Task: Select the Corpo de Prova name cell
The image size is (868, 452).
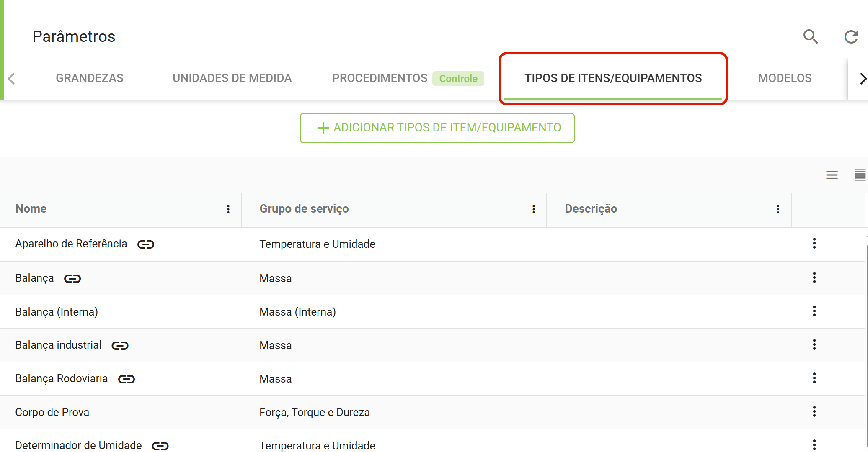Action: [x=52, y=412]
